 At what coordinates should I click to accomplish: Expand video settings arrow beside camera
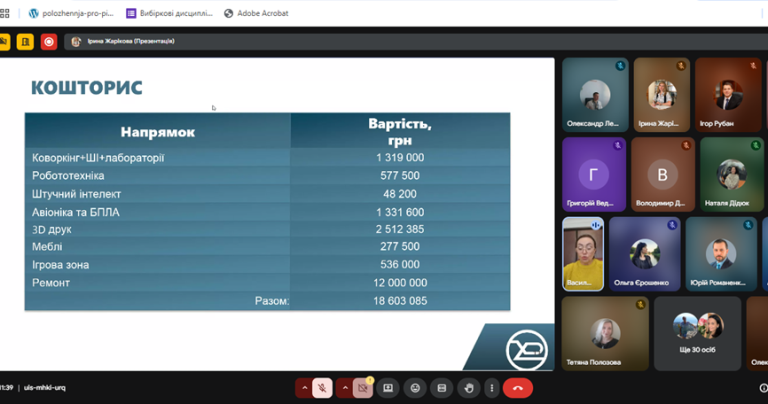[x=345, y=388]
